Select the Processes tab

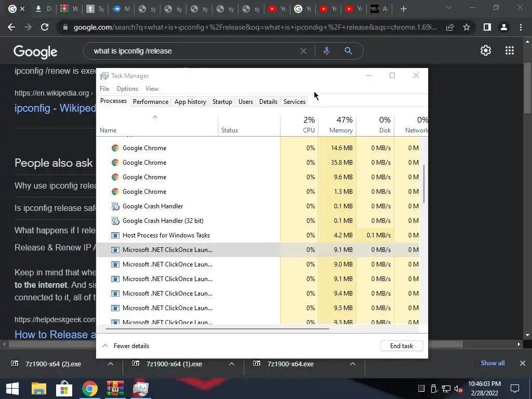tap(113, 101)
